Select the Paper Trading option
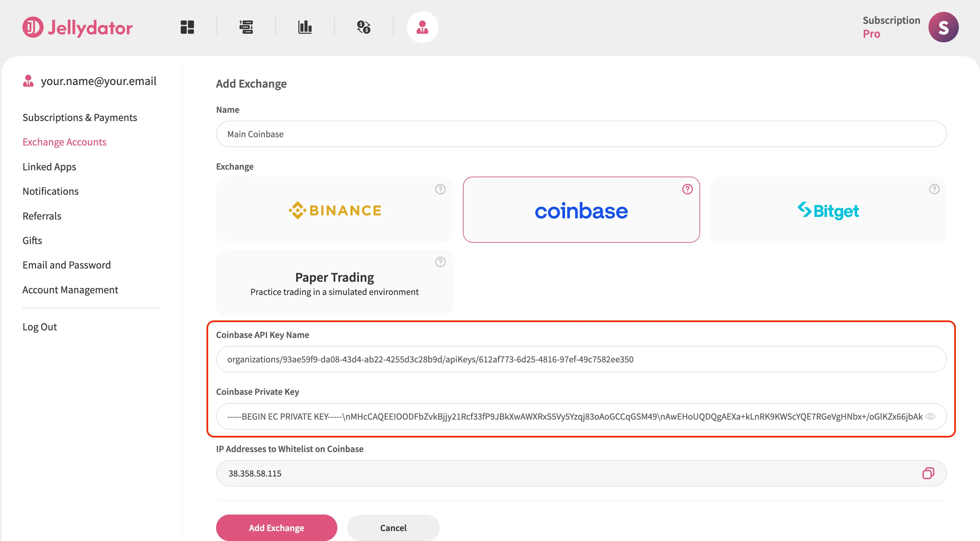Image resolution: width=980 pixels, height=541 pixels. (334, 282)
